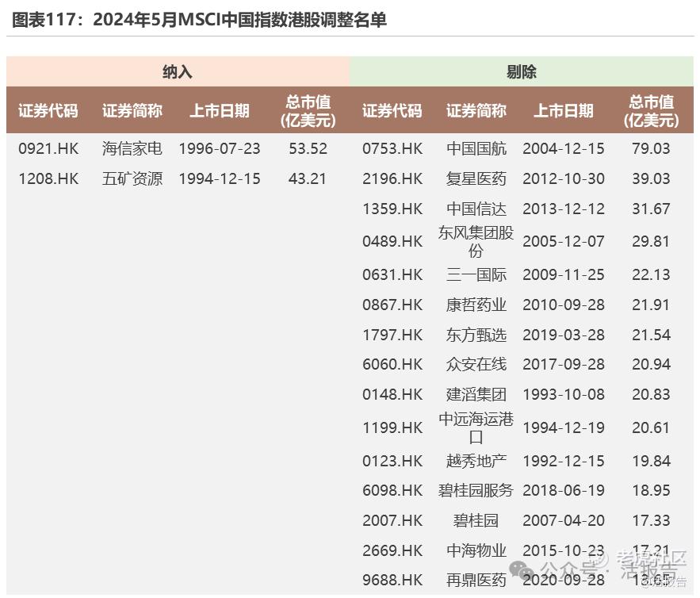Screen dimensions: 700x598
Task: Click 总市值 column header under 剔除
Action: (x=652, y=111)
